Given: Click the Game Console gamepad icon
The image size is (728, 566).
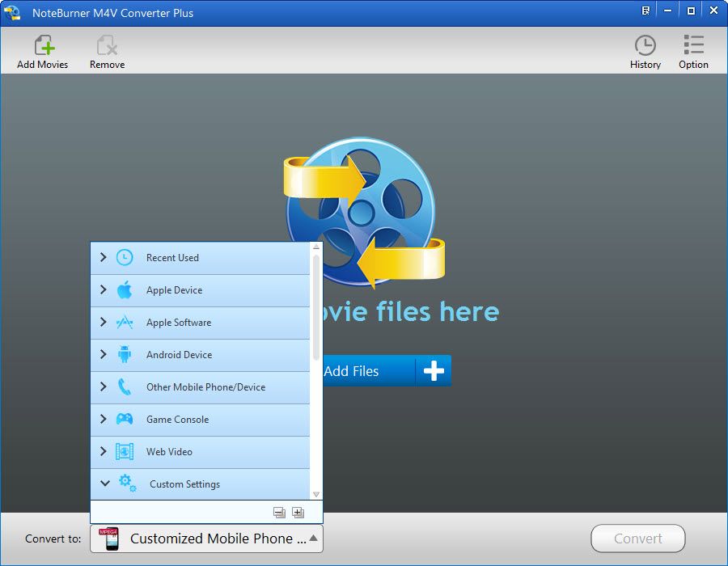Looking at the screenshot, I should 125,420.
